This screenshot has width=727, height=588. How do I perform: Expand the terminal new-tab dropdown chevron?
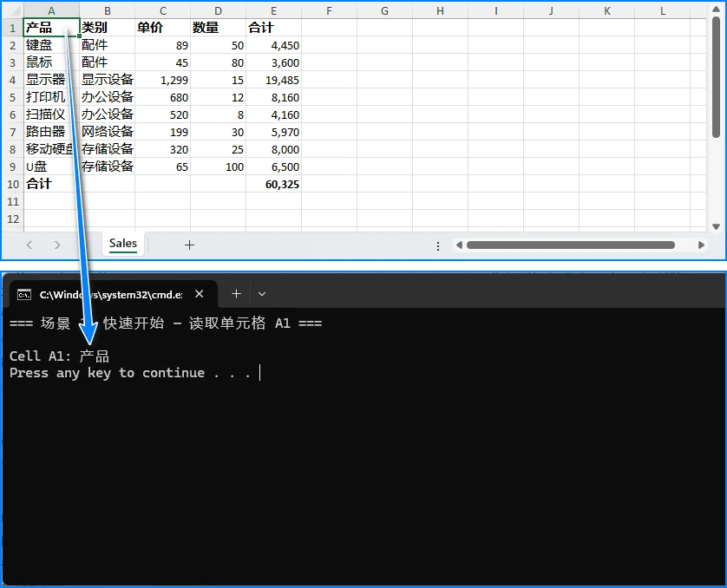point(262,294)
